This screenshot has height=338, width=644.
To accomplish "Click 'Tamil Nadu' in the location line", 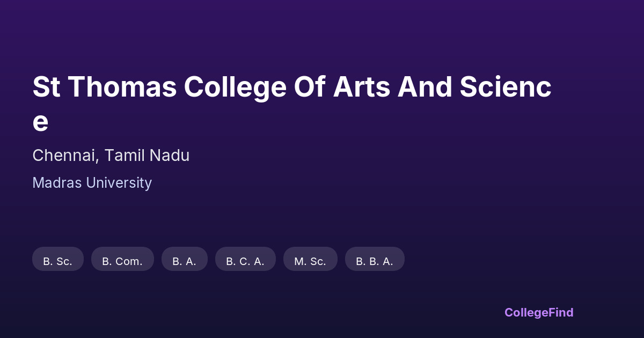I will [147, 156].
